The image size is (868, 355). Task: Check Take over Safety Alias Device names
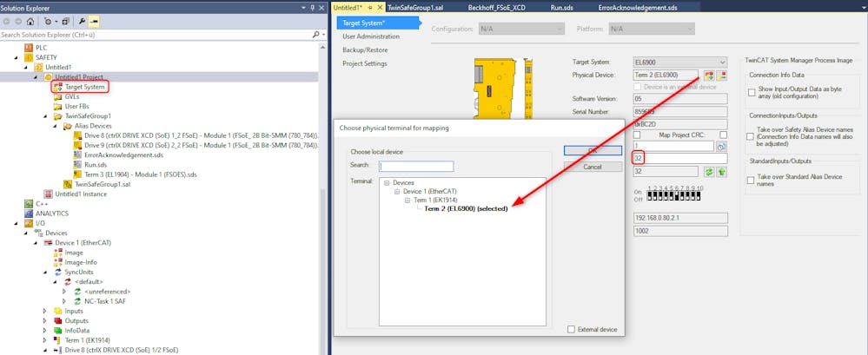coord(751,136)
